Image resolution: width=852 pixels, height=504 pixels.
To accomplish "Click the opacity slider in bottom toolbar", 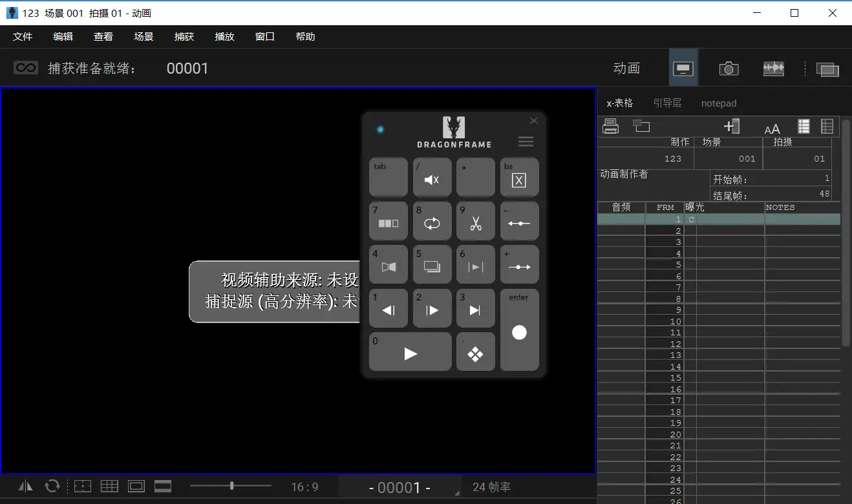I will click(231, 486).
